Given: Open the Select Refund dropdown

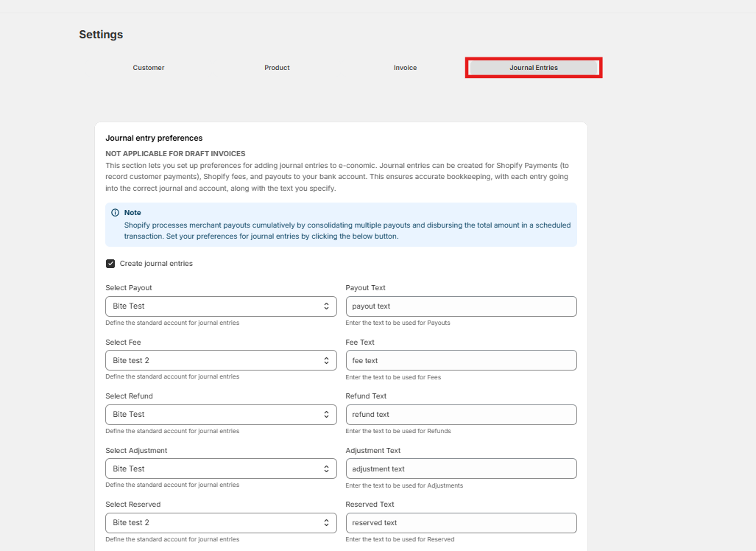Looking at the screenshot, I should tap(221, 415).
